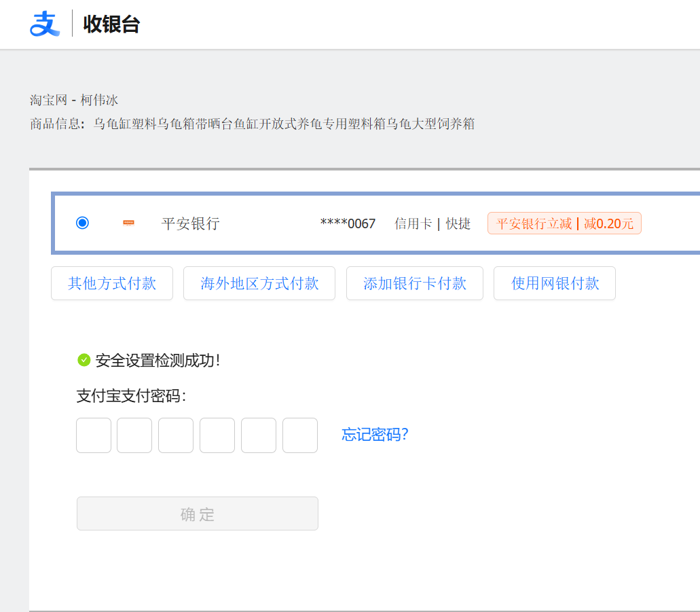Select the last payment password box
This screenshot has height=612, width=700.
[300, 435]
